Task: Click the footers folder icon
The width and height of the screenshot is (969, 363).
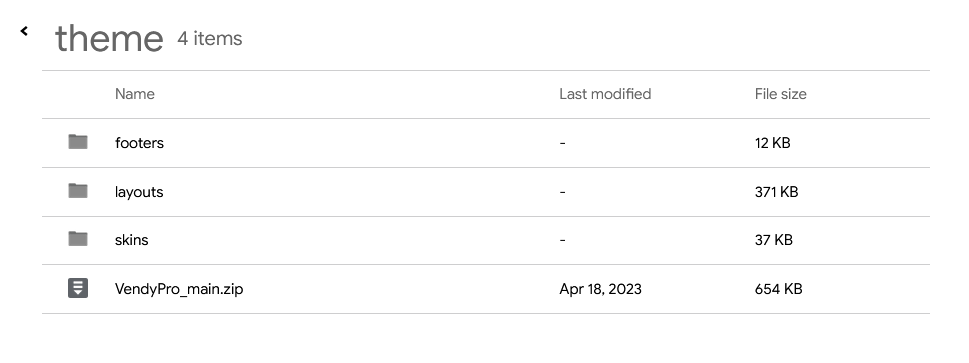Action: (78, 142)
